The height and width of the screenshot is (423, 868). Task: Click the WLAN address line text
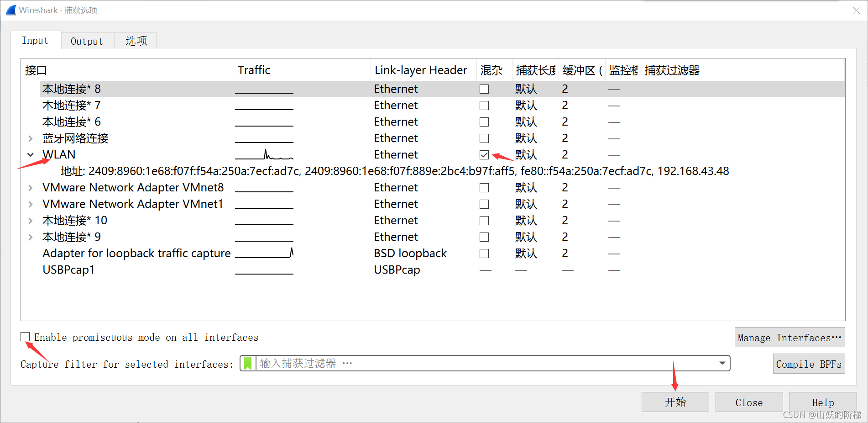tap(395, 171)
